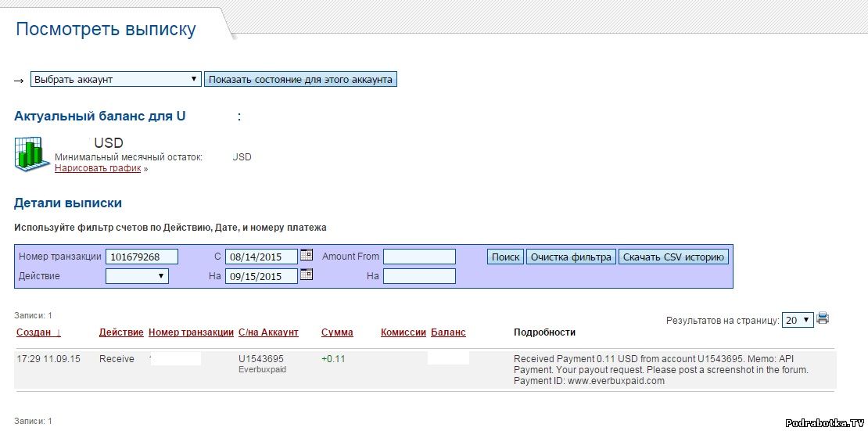868x431 pixels.
Task: Click the 'Amount From' input field
Action: tap(419, 257)
